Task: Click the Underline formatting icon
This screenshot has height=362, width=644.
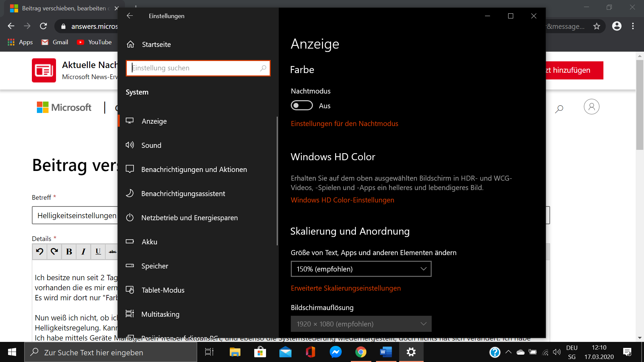Action: (98, 251)
